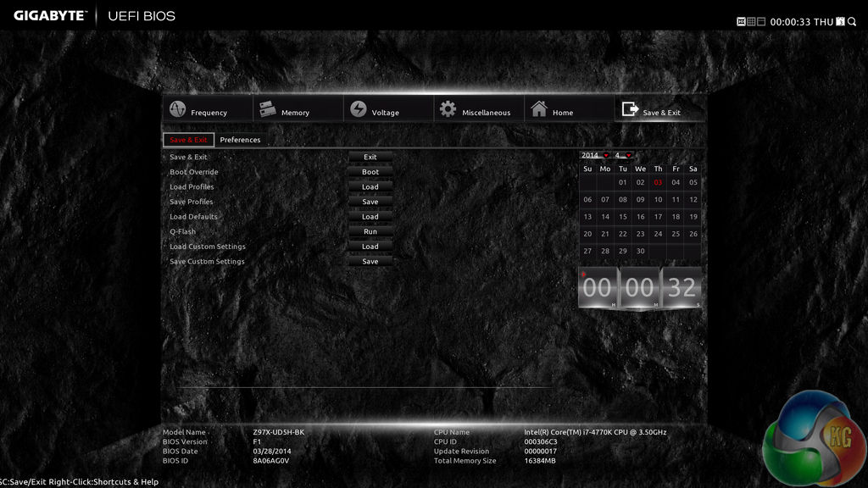This screenshot has height=488, width=868.
Task: Click the Miscellaneous gear icon
Action: pos(448,109)
